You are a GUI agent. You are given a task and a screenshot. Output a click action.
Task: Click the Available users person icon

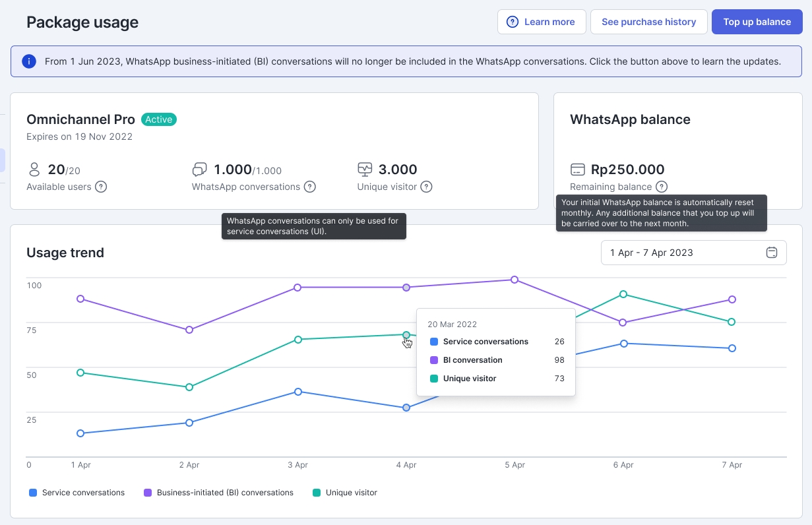point(34,169)
